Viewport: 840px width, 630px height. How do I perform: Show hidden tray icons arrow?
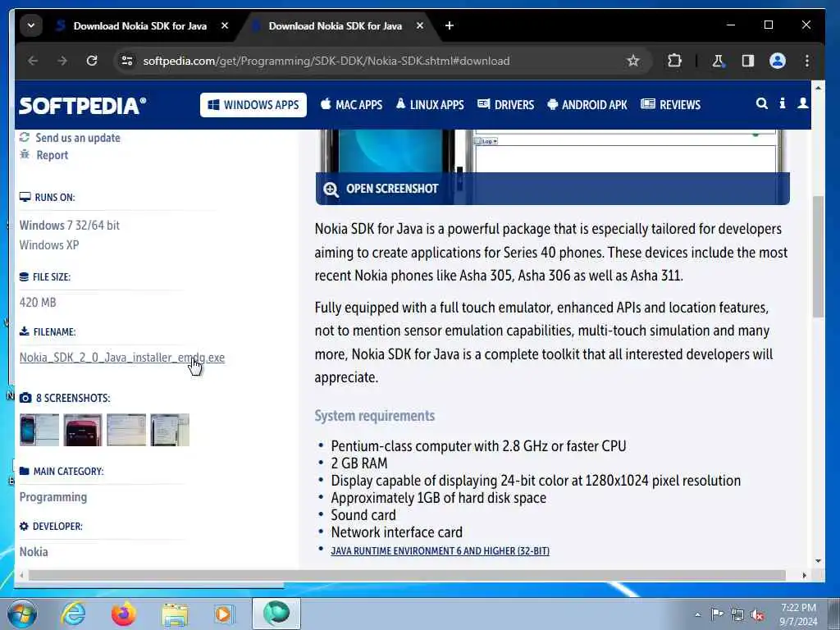[697, 615]
